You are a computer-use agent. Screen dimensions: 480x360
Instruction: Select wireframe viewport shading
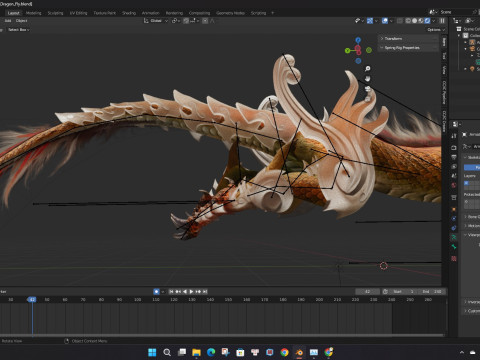tap(408, 21)
